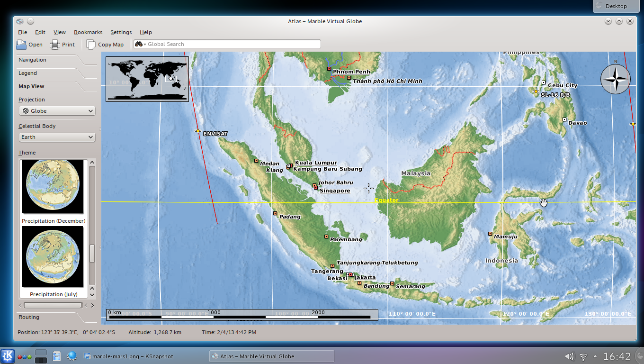Click the Tanjungkarang-Telukbetung label
The image size is (644, 364).
click(377, 263)
